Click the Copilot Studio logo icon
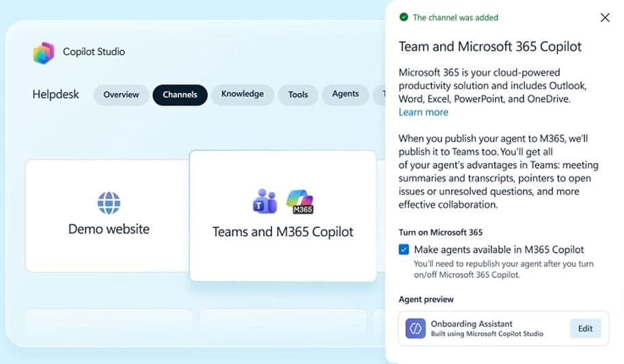 point(44,53)
